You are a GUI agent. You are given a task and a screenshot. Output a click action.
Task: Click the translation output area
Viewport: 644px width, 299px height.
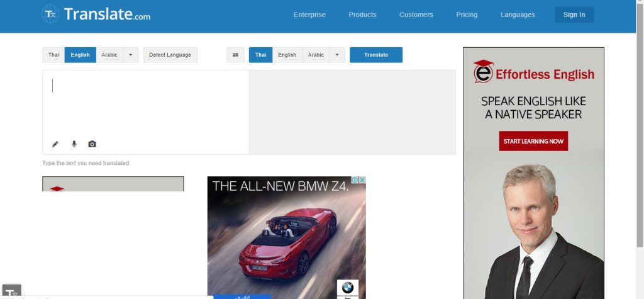352,112
